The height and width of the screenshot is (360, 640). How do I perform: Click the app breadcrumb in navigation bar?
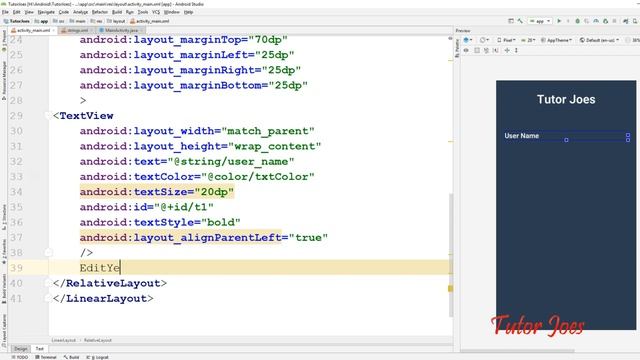click(42, 21)
